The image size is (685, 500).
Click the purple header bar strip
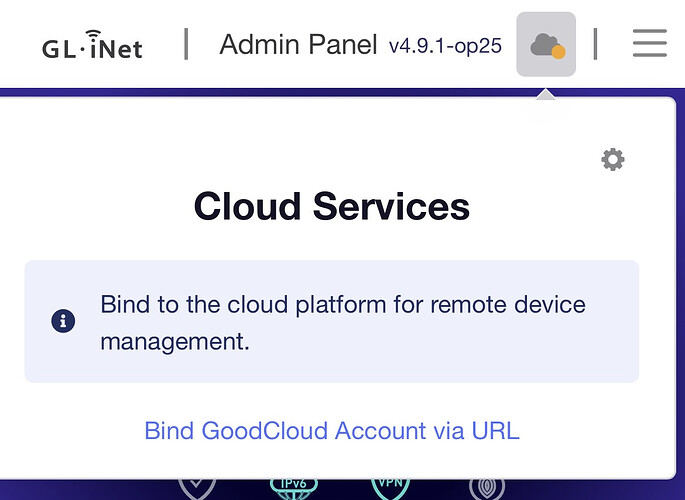coord(262,92)
